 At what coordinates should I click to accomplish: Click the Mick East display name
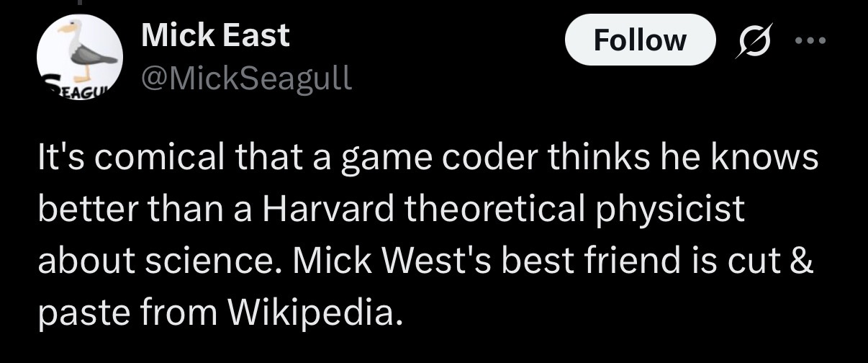216,35
